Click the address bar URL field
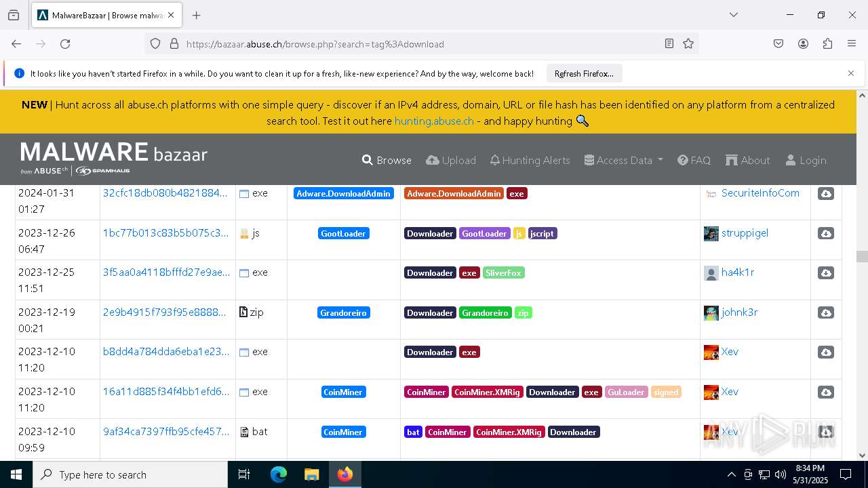868x488 pixels. tap(420, 44)
